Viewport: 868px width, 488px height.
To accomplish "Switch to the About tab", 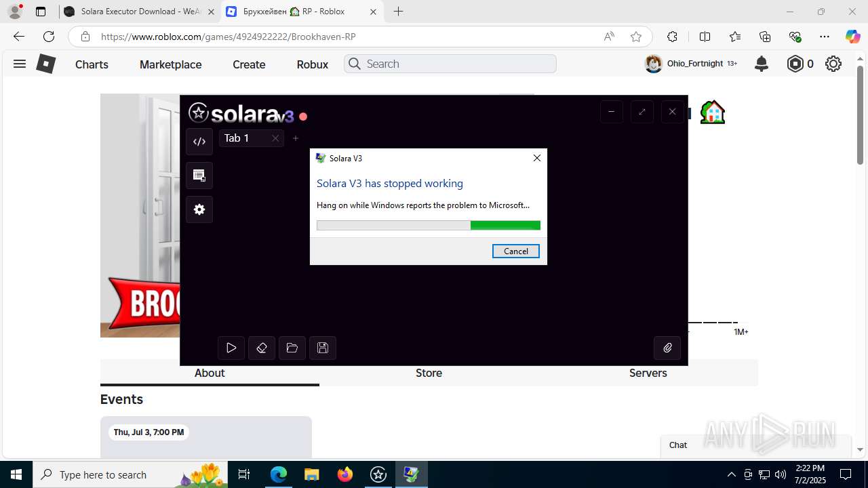I will pos(210,373).
